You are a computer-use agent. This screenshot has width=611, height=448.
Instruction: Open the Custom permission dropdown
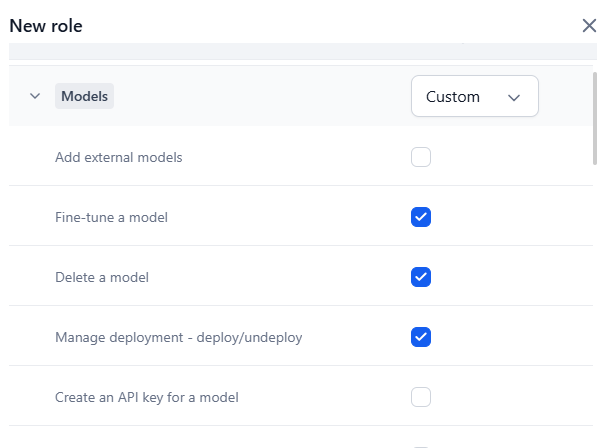point(474,97)
